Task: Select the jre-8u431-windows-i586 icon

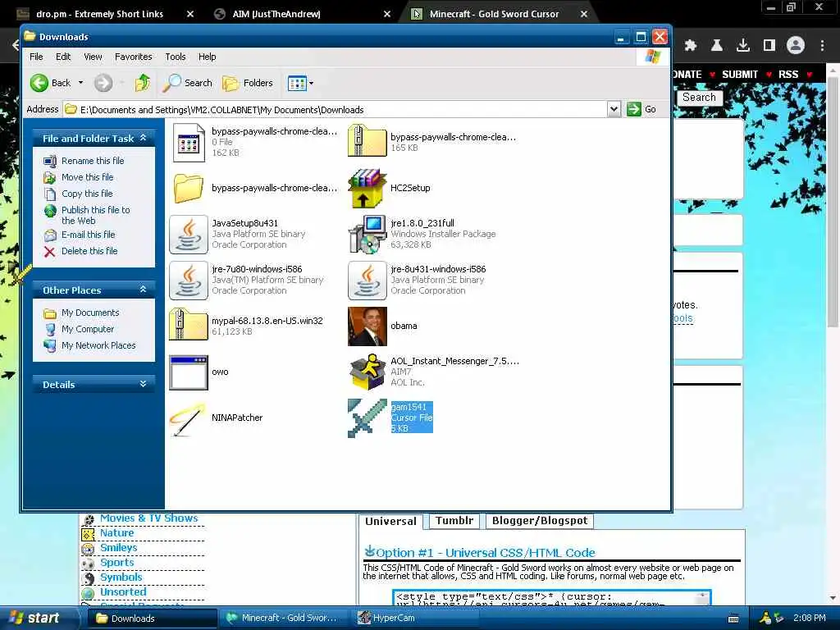Action: [x=367, y=281]
